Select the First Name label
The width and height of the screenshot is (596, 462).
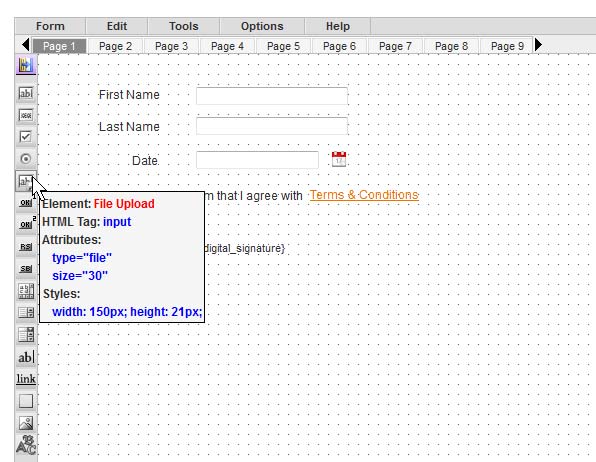(129, 95)
